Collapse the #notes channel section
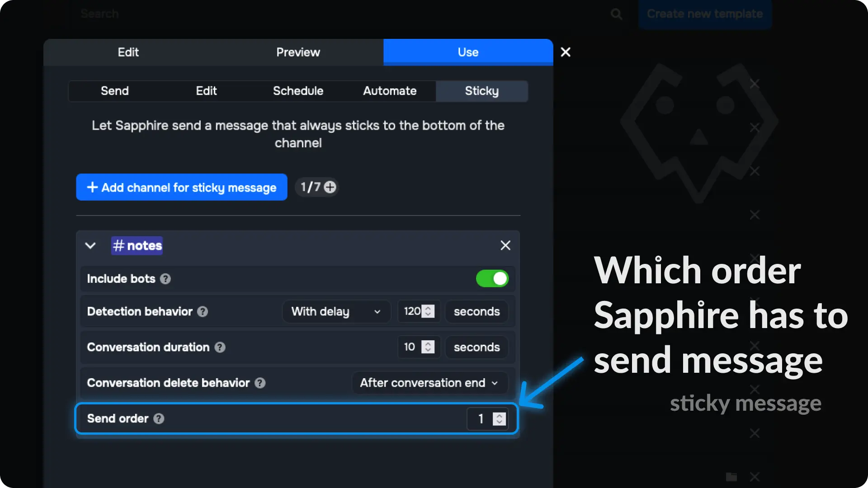Viewport: 868px width, 488px height. click(x=90, y=245)
